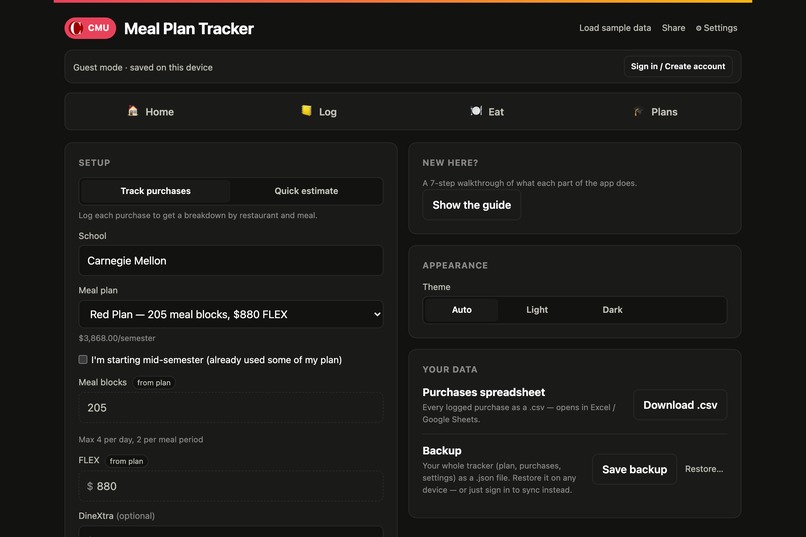Choose the Dark theme option
806x537 pixels.
tap(612, 310)
